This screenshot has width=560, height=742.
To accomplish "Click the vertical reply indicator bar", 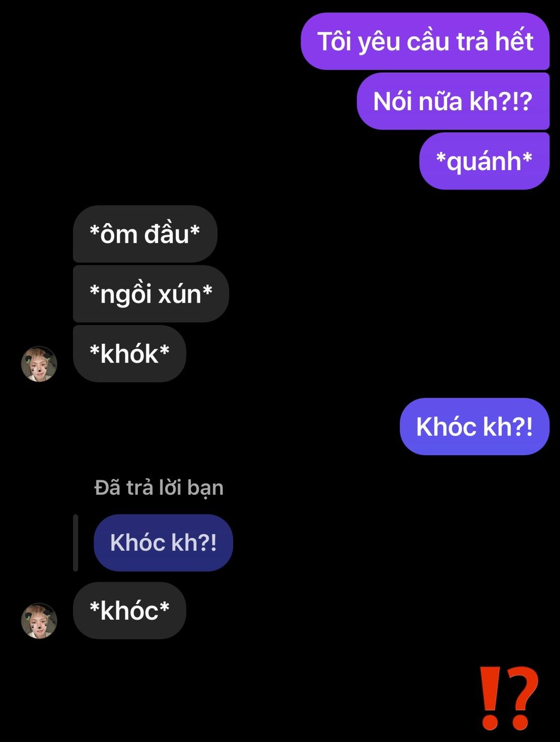I will pos(76,543).
